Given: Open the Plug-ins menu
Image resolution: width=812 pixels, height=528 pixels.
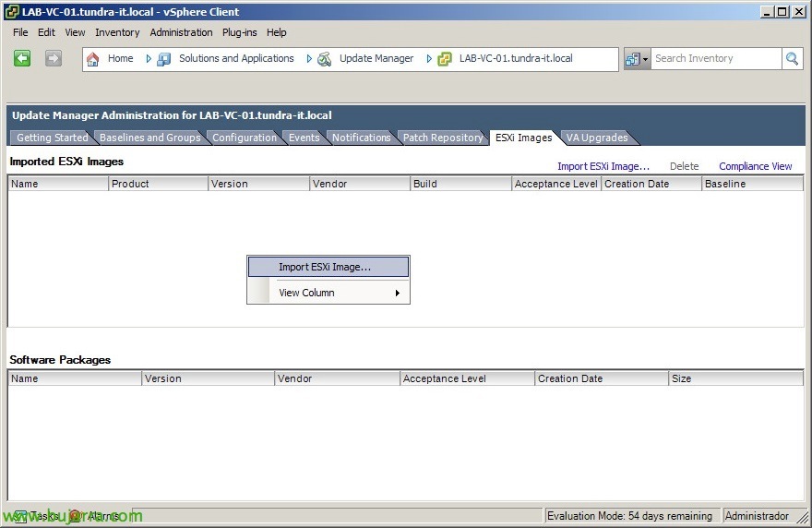Looking at the screenshot, I should pos(239,32).
